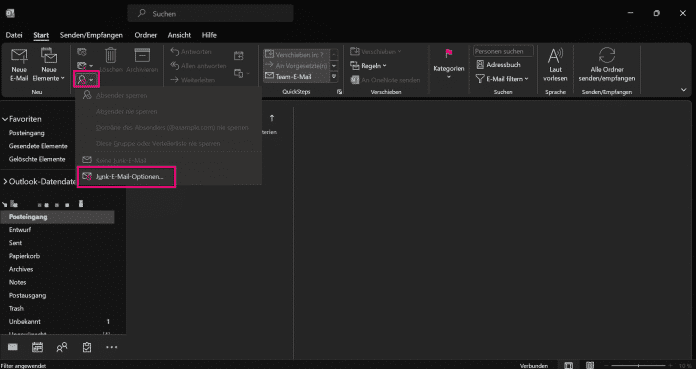Open the Adressbuch

[x=498, y=65]
